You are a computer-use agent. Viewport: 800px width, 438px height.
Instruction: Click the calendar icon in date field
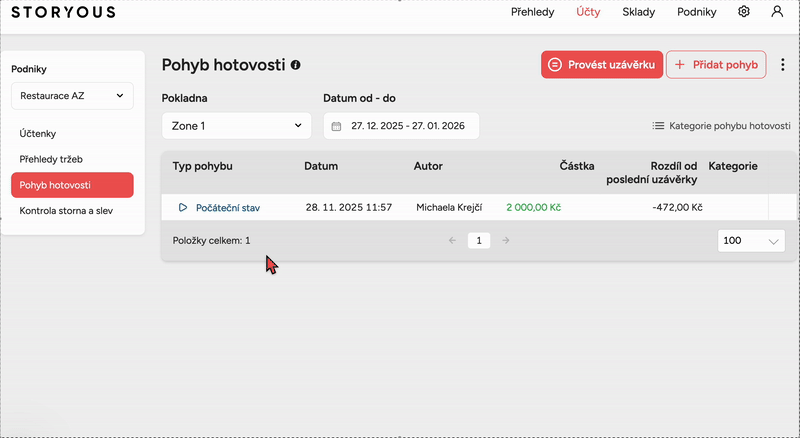coord(336,126)
